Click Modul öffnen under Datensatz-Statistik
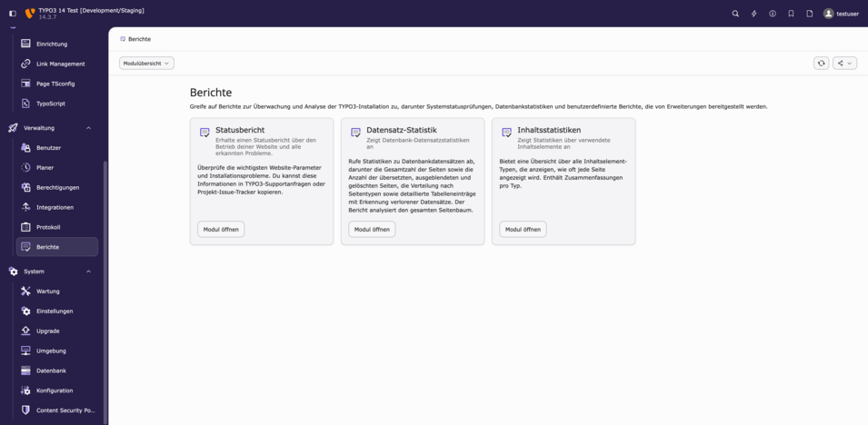868x425 pixels. (x=372, y=229)
